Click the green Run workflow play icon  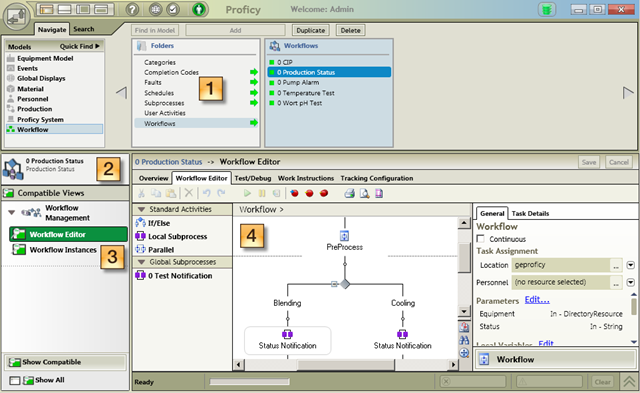(247, 193)
